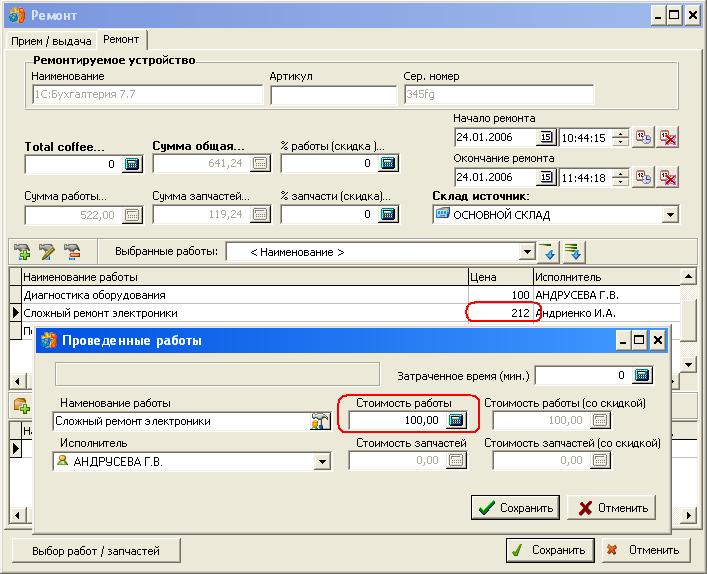
Task: Select Диагностика оборудования row in works table
Action: pyautogui.click(x=95, y=296)
